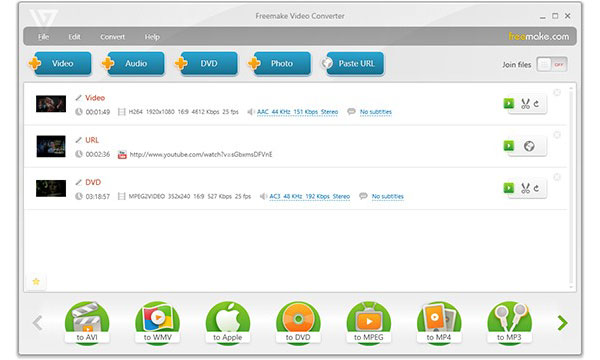Add images with the Photo button
This screenshot has width=600, height=360.
pyautogui.click(x=280, y=63)
